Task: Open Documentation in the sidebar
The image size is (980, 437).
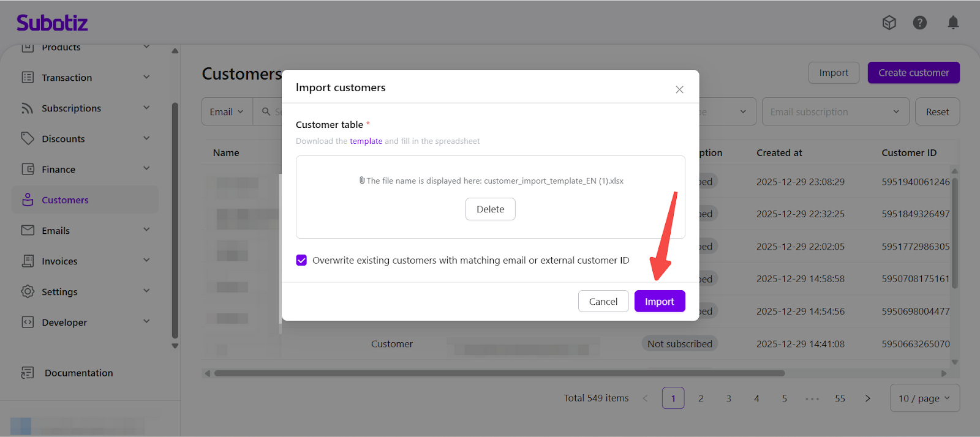Action: [78, 373]
